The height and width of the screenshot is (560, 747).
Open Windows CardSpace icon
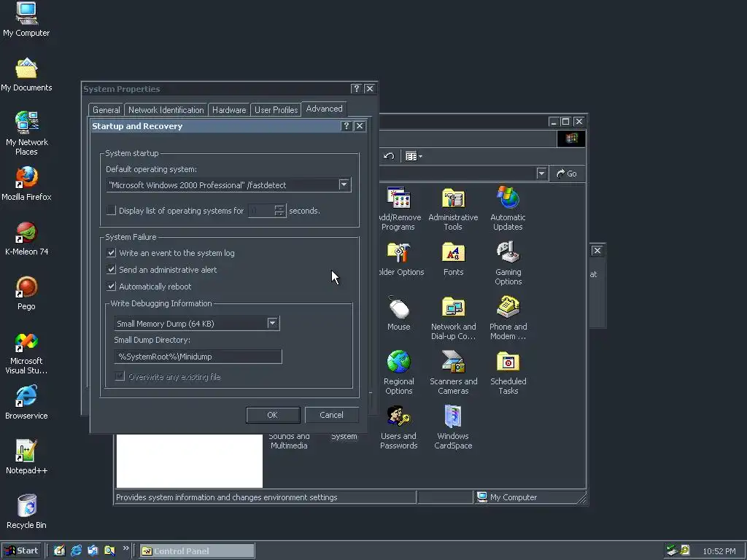(x=453, y=427)
